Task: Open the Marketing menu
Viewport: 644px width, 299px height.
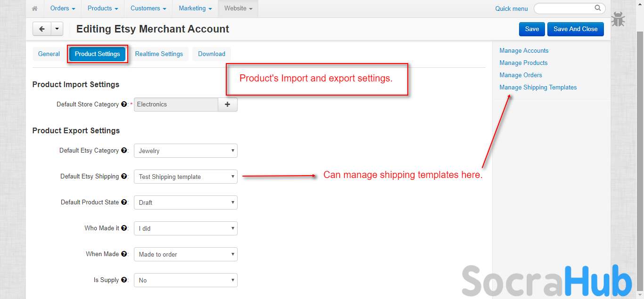Action: tap(195, 8)
